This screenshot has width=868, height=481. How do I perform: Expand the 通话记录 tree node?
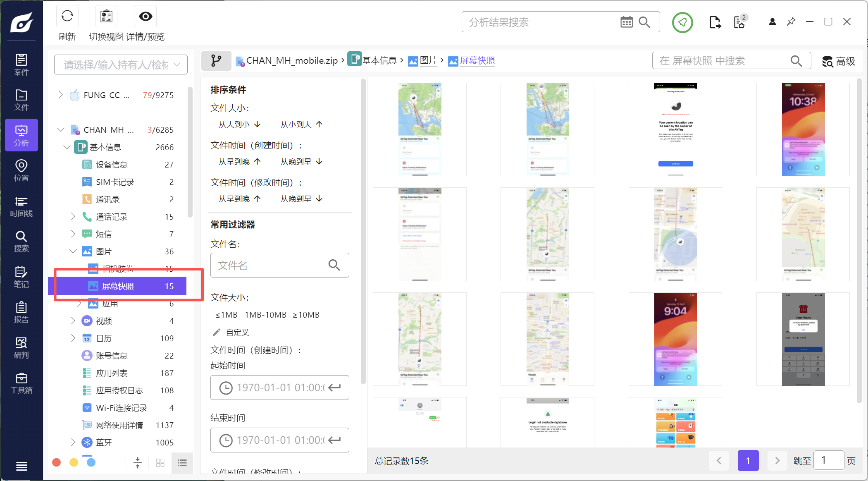click(x=73, y=217)
